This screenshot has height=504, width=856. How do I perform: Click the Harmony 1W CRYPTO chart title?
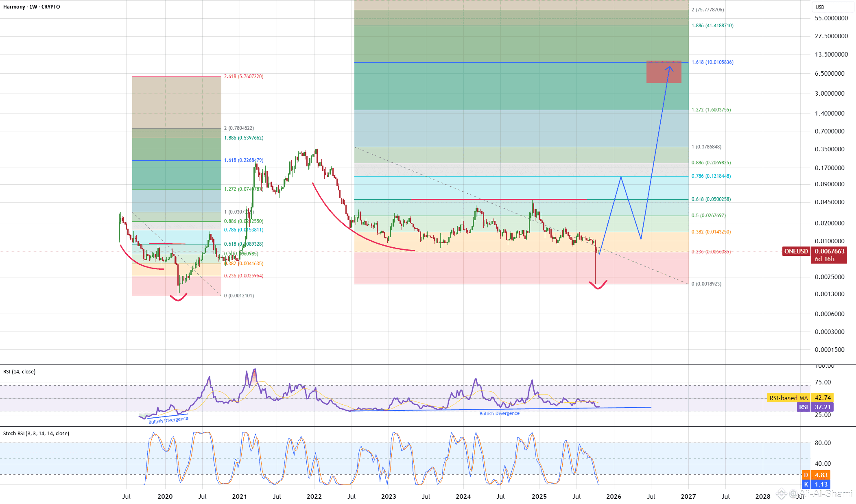pyautogui.click(x=31, y=7)
